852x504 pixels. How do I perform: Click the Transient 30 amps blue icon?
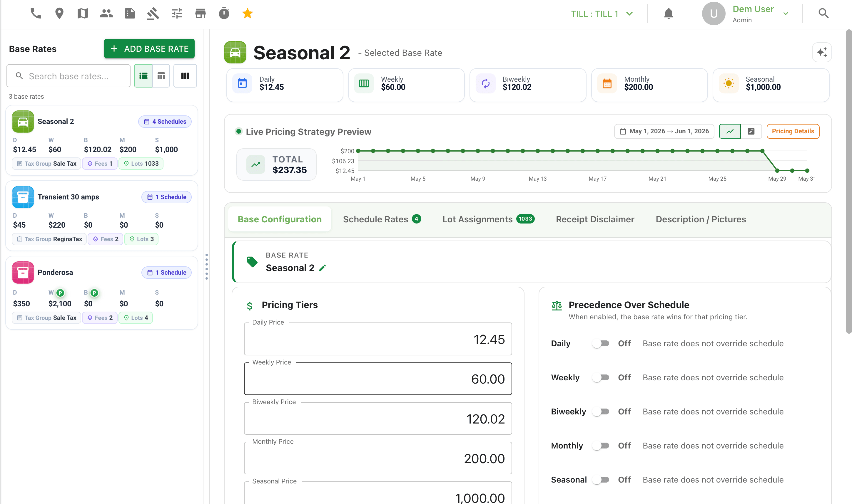click(x=23, y=197)
